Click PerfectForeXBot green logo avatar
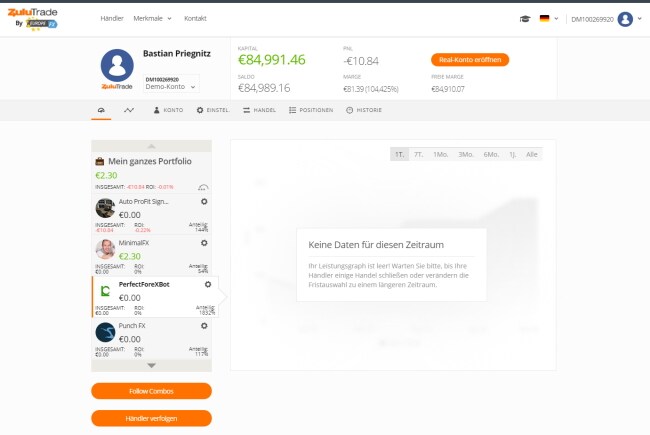The height and width of the screenshot is (435, 650). tap(105, 291)
